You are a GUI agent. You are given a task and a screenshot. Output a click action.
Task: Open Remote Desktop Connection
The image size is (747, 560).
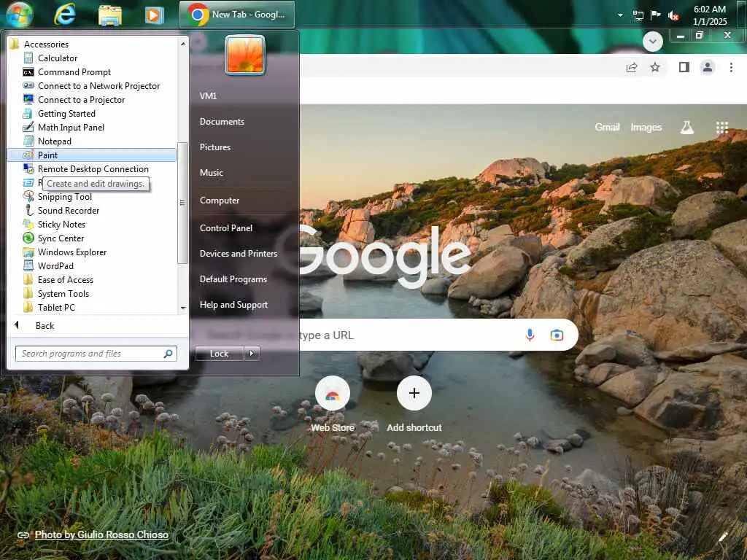coord(93,169)
